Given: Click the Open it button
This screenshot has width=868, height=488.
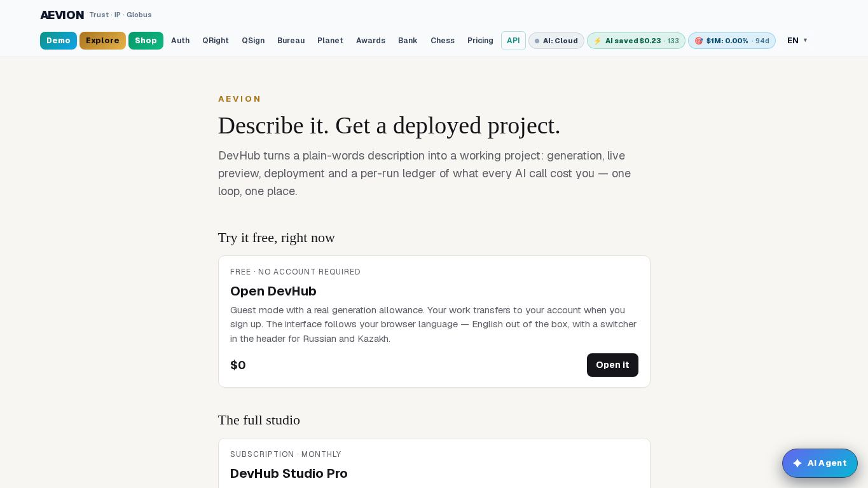Looking at the screenshot, I should click(612, 365).
